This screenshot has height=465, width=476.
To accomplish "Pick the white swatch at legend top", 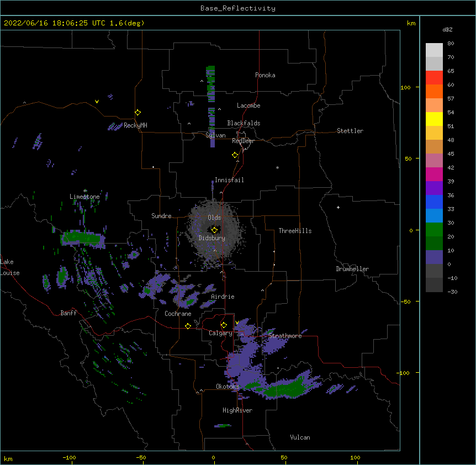I will pyautogui.click(x=434, y=50).
